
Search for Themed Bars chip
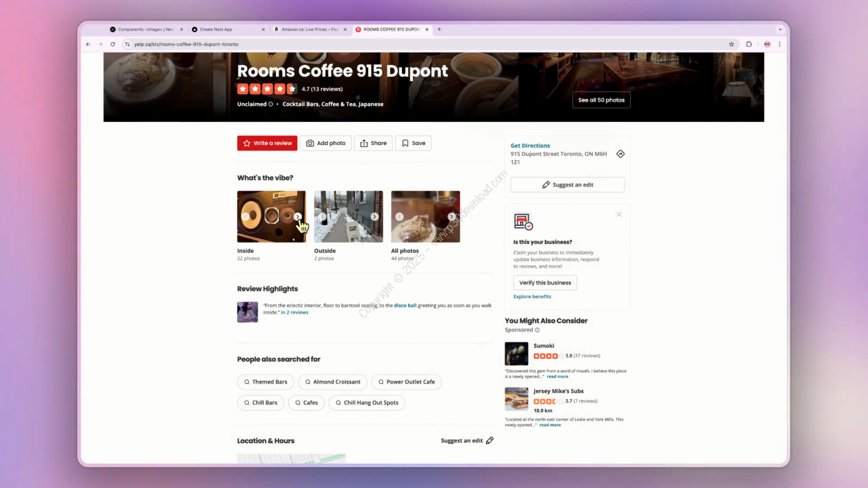[266, 382]
